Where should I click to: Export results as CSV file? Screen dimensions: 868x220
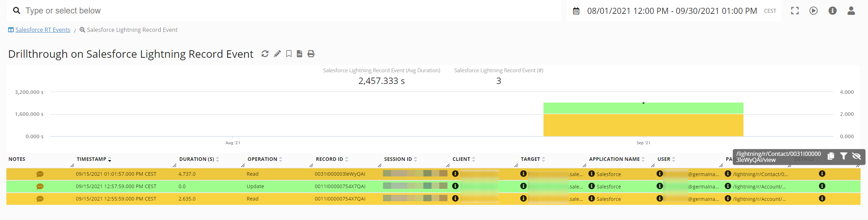click(x=299, y=54)
